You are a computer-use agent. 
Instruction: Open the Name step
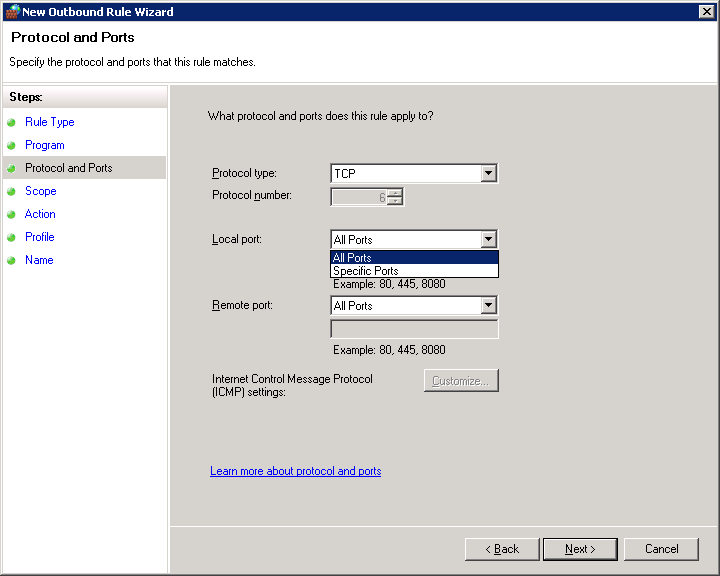pos(39,260)
